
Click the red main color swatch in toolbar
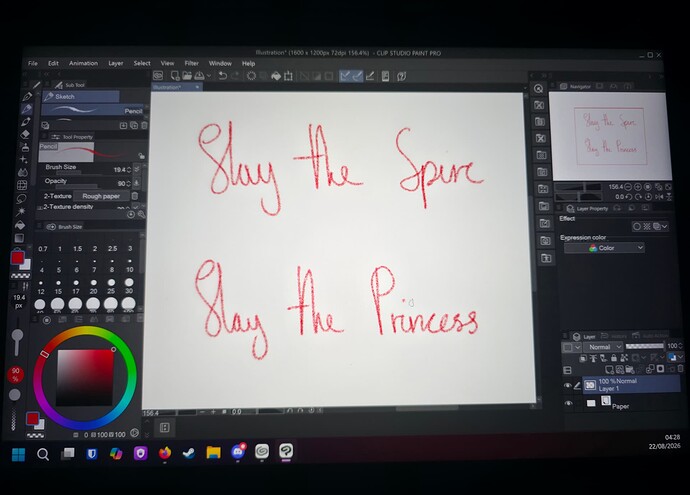(x=17, y=258)
